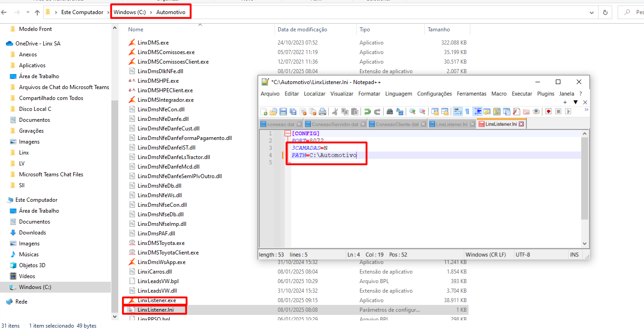The height and width of the screenshot is (329, 644).
Task: Toggle the indent guide icon in Notepad++
Action: tap(477, 111)
